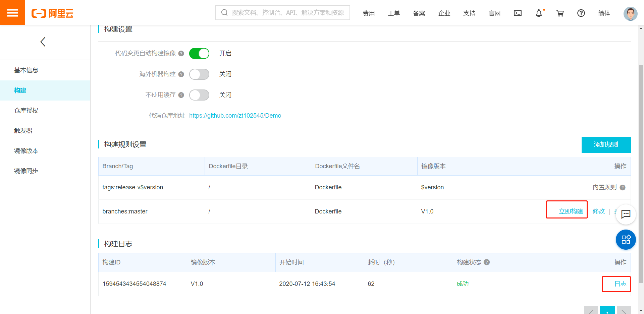Click the back arrow in sidebar
Screen dimensions: 644x314
tap(43, 42)
